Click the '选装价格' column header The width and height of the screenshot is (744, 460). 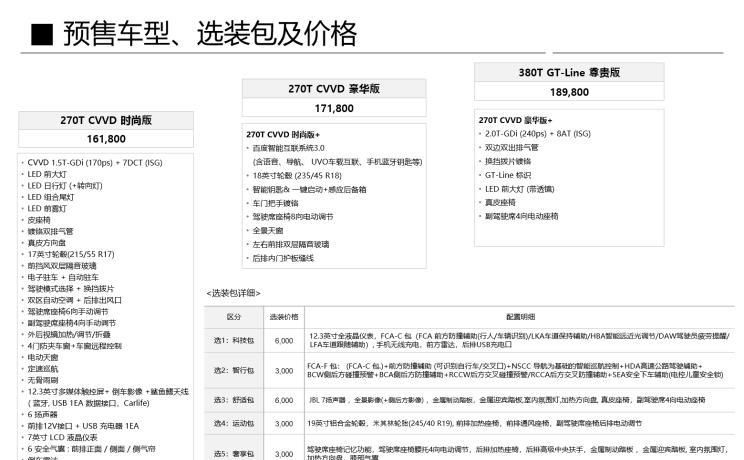coord(284,317)
